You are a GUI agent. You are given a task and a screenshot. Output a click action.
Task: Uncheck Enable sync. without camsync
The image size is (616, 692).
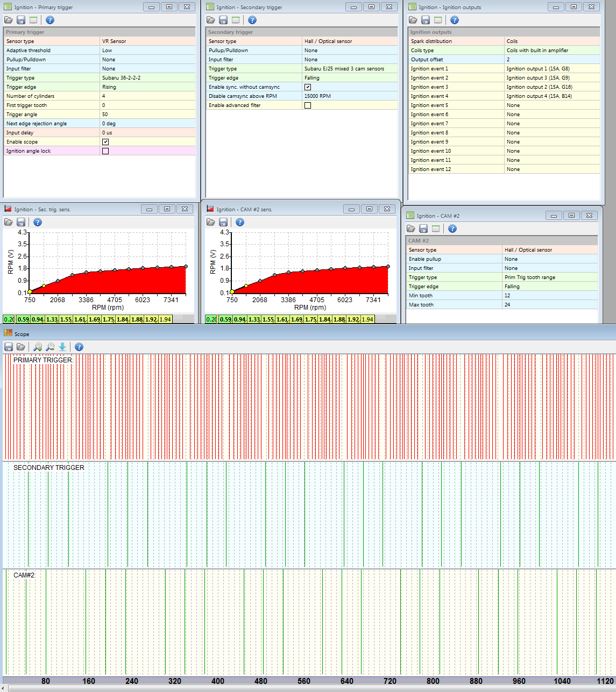click(x=308, y=87)
